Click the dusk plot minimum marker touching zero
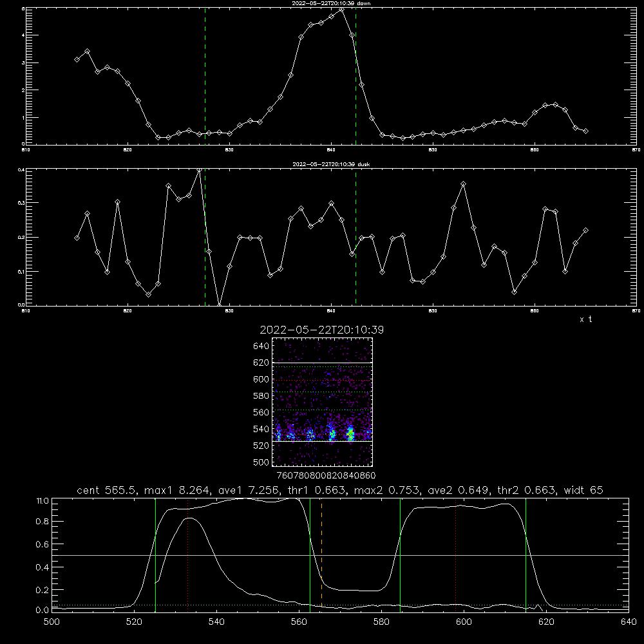Screen dimensions: 644x644 point(220,305)
